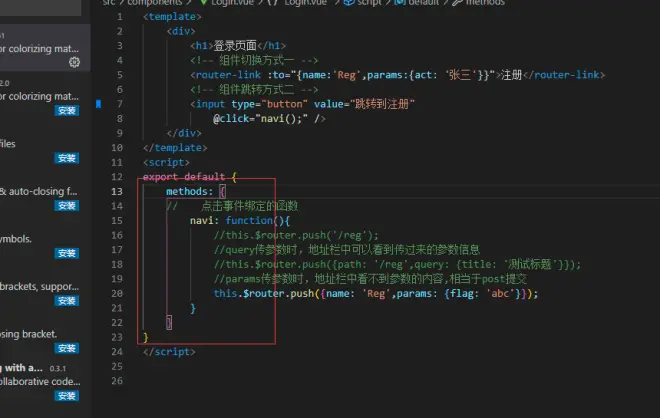This screenshot has width=660, height=418.
Task: Install the 'ollaborative code...' extension
Action: click(67, 396)
